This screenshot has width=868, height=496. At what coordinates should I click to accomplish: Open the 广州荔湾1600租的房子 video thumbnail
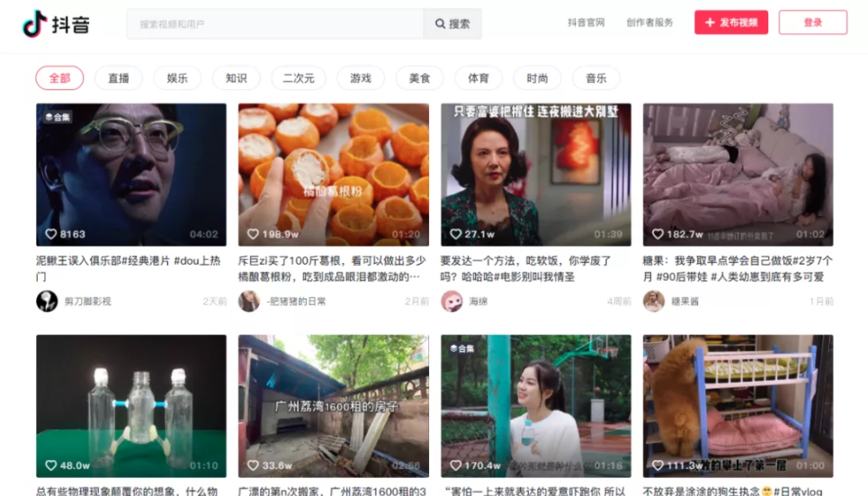coord(334,406)
